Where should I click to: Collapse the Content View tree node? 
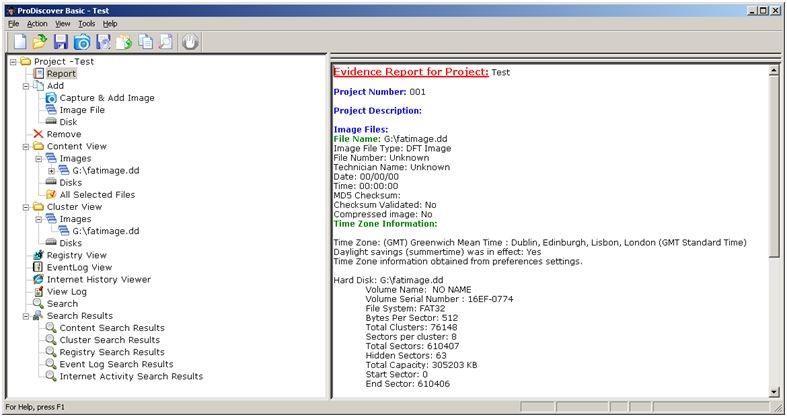point(14,146)
